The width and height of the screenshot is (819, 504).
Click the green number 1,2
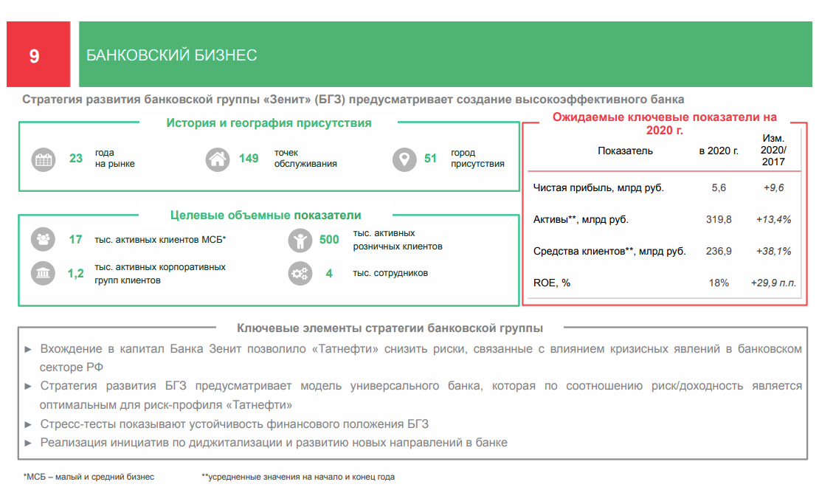[75, 273]
